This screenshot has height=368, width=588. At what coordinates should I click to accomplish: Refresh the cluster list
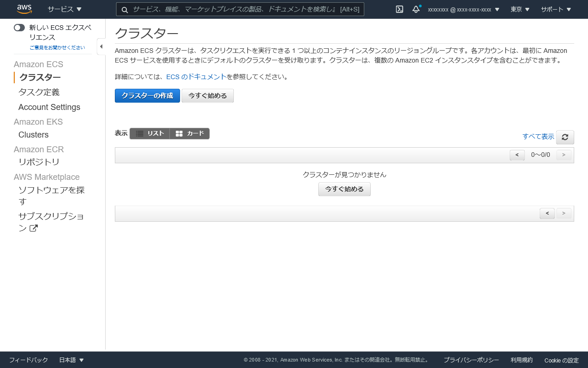click(565, 137)
